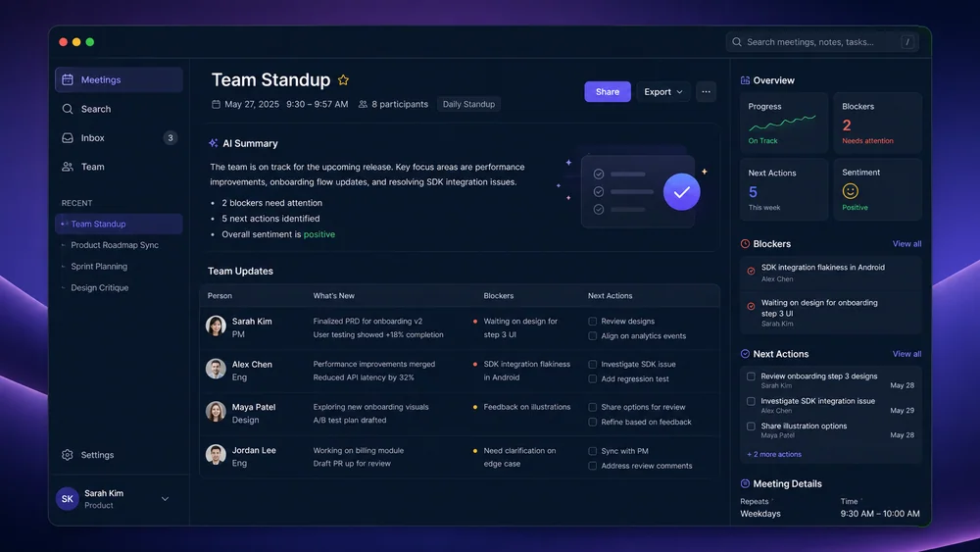980x552 pixels.
Task: Click the large blue checkmark illustration
Action: pyautogui.click(x=681, y=192)
